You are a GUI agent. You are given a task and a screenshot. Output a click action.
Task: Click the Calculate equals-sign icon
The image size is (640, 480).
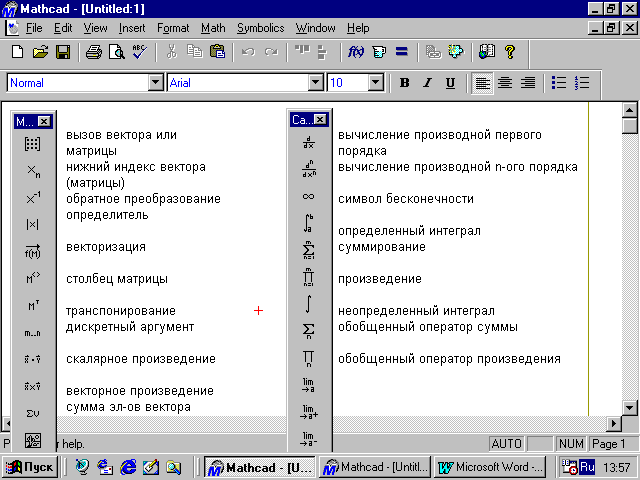402,52
